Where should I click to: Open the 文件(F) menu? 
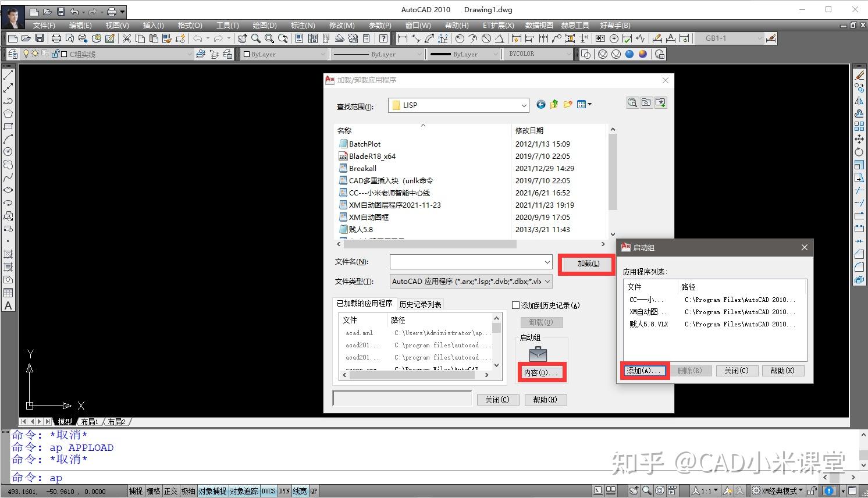click(44, 25)
